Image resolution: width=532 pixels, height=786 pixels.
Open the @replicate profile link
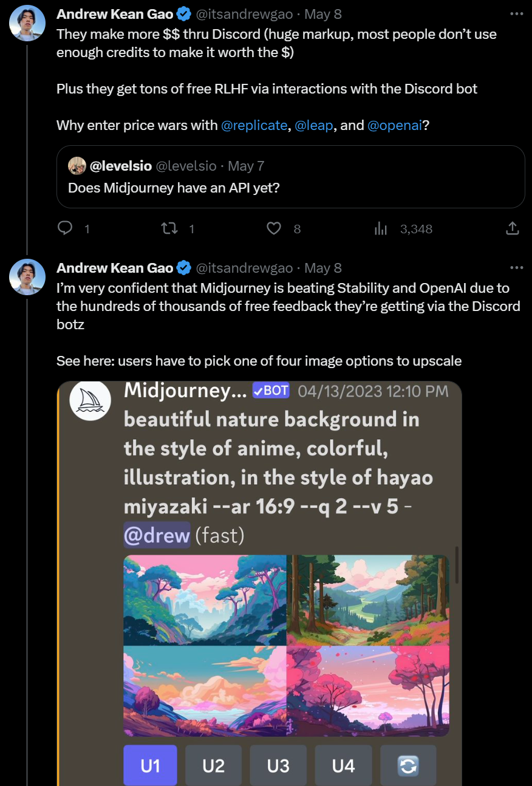(255, 125)
